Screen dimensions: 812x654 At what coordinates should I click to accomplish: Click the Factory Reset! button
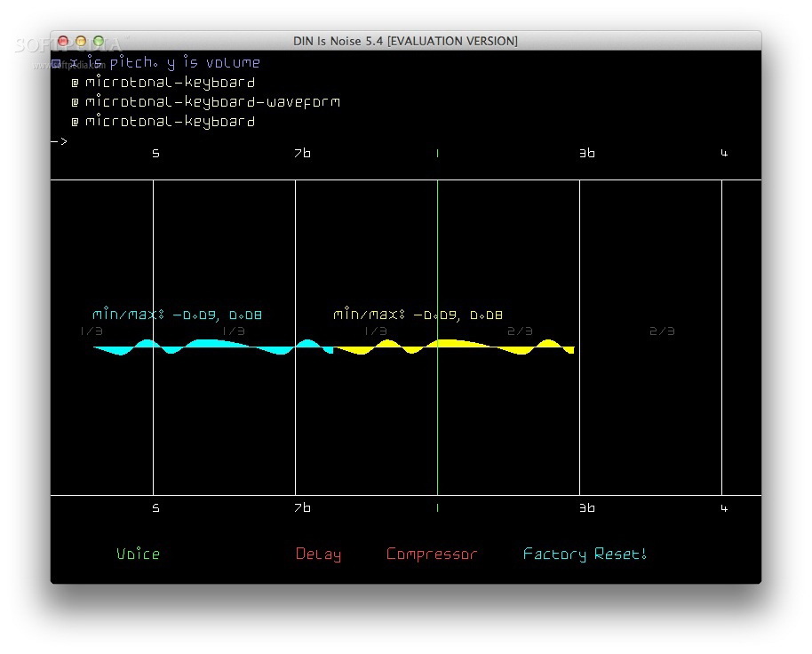click(x=585, y=554)
